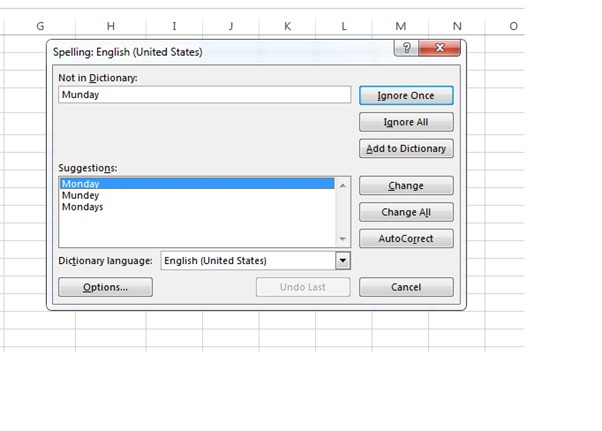Expand the Dictionary language dropdown arrow

[x=343, y=261]
